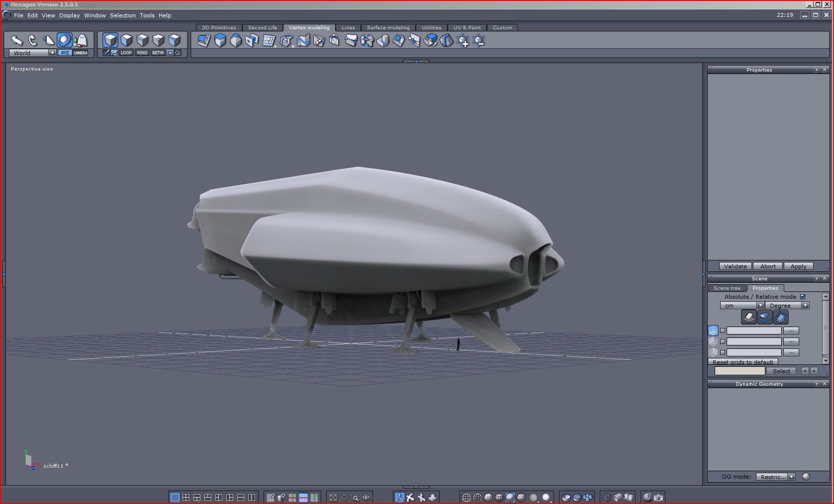Click the Abort button

pyautogui.click(x=768, y=266)
